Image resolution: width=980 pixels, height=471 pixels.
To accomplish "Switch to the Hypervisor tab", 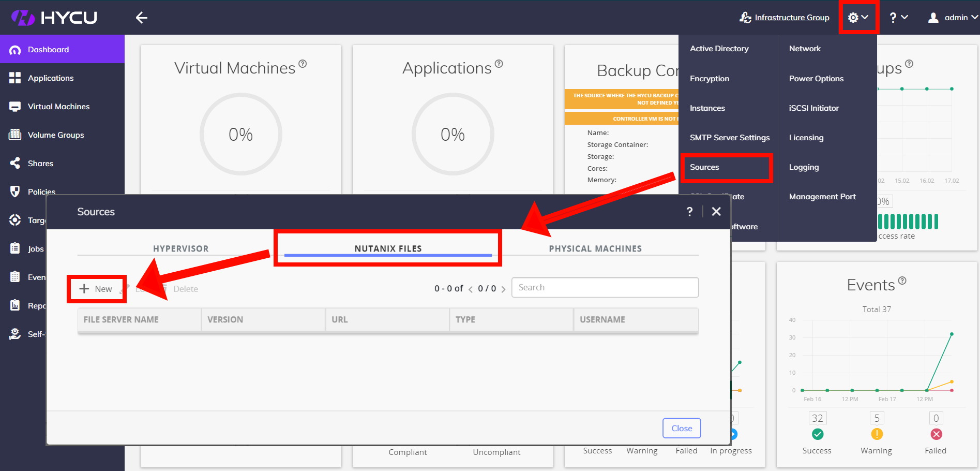I will pyautogui.click(x=180, y=248).
